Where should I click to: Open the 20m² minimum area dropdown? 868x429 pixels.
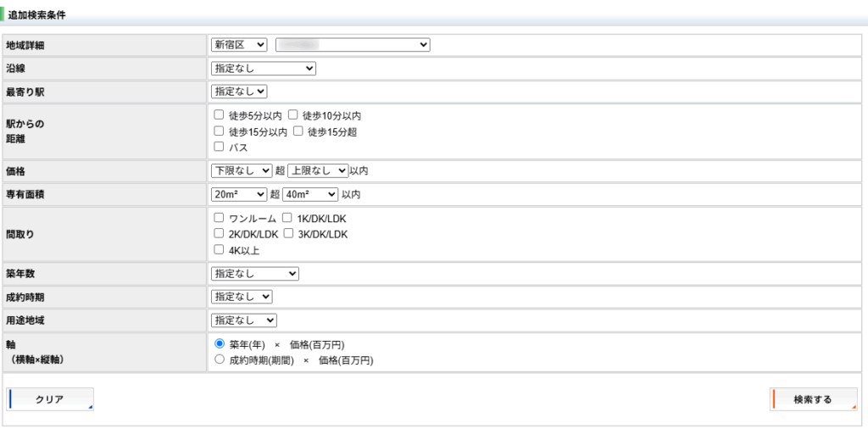coord(239,194)
